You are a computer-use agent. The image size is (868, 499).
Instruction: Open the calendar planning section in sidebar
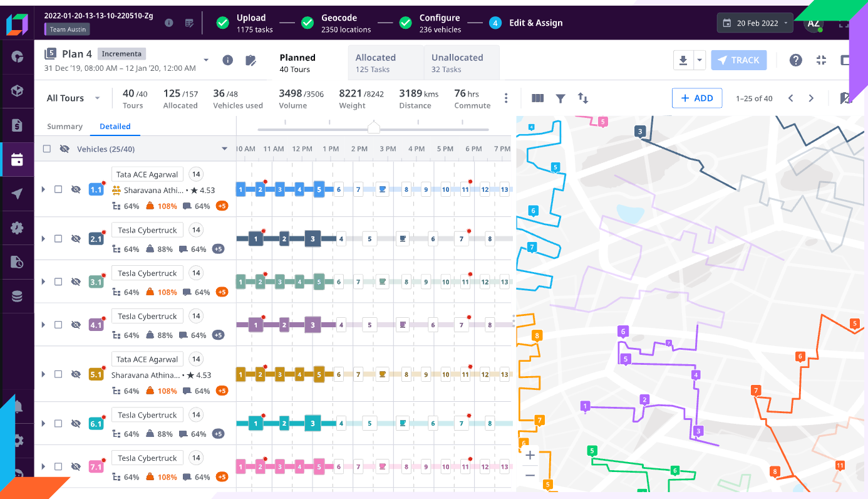click(17, 159)
